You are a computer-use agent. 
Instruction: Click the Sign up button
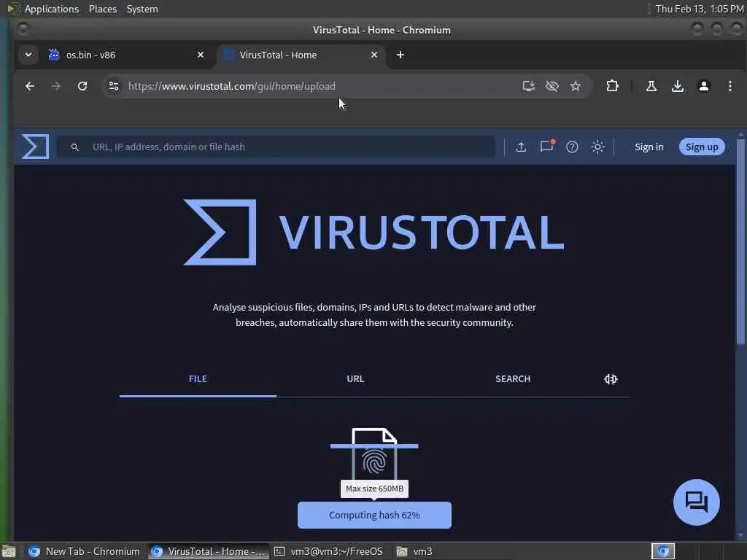coord(702,147)
